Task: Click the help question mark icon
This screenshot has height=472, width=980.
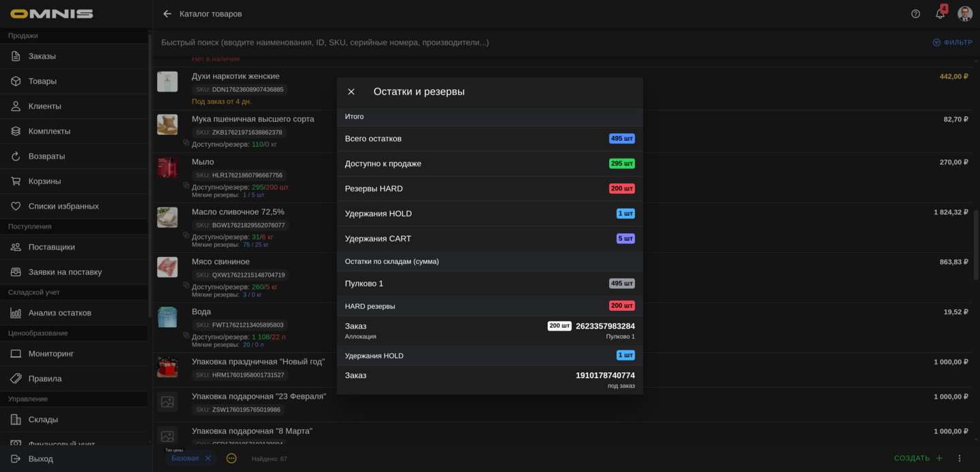Action: click(x=915, y=14)
